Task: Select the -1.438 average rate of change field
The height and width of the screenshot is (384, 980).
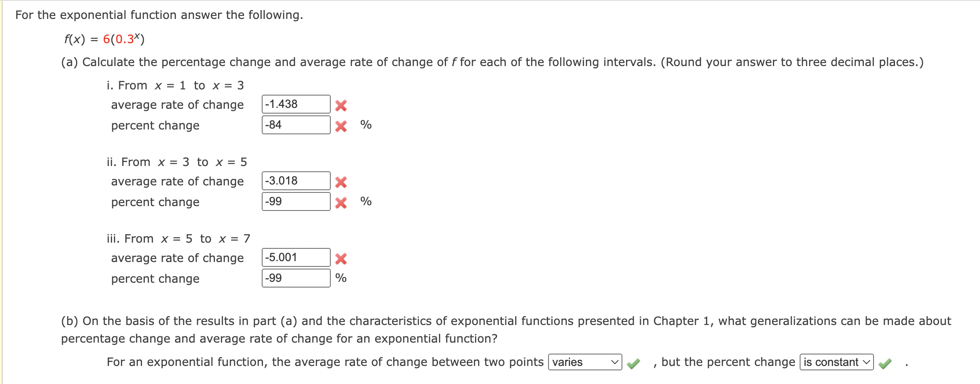Action: pos(296,103)
